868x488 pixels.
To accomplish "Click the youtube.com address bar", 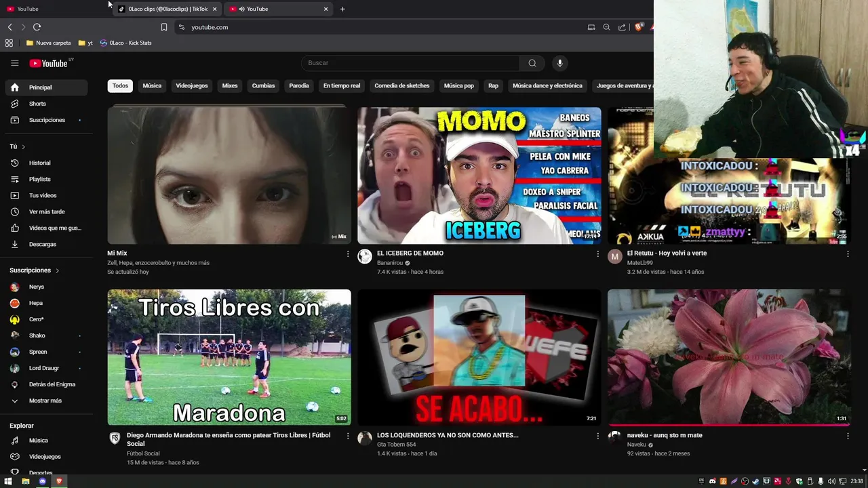I will (380, 27).
